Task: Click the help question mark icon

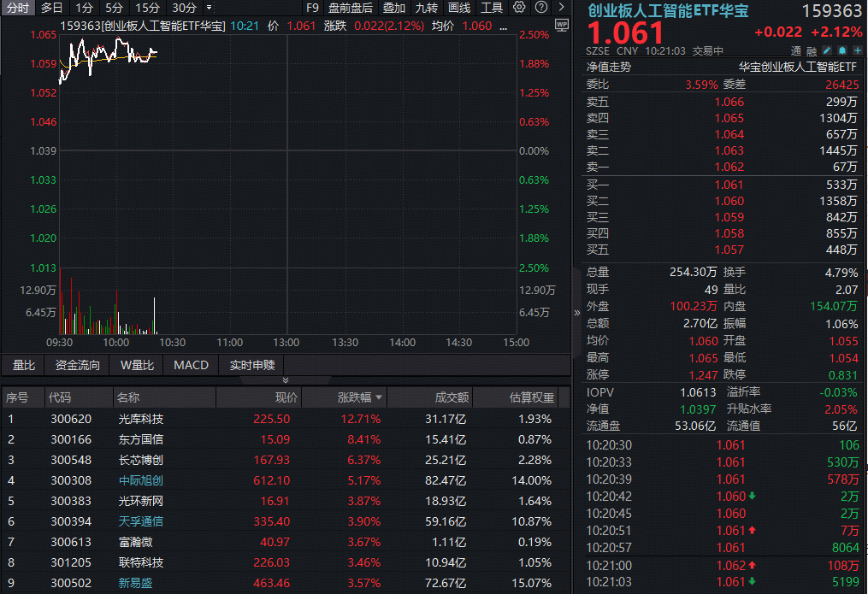Action: [541, 8]
